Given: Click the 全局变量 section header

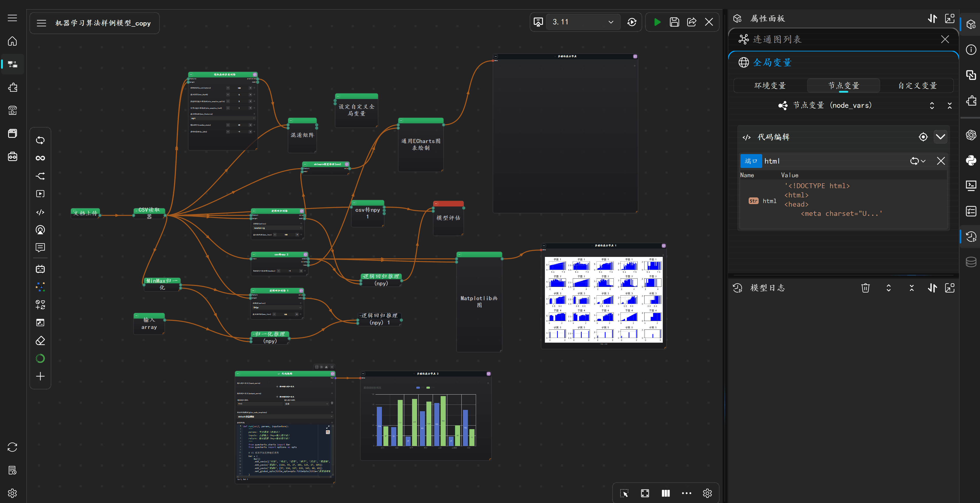Looking at the screenshot, I should [x=772, y=62].
